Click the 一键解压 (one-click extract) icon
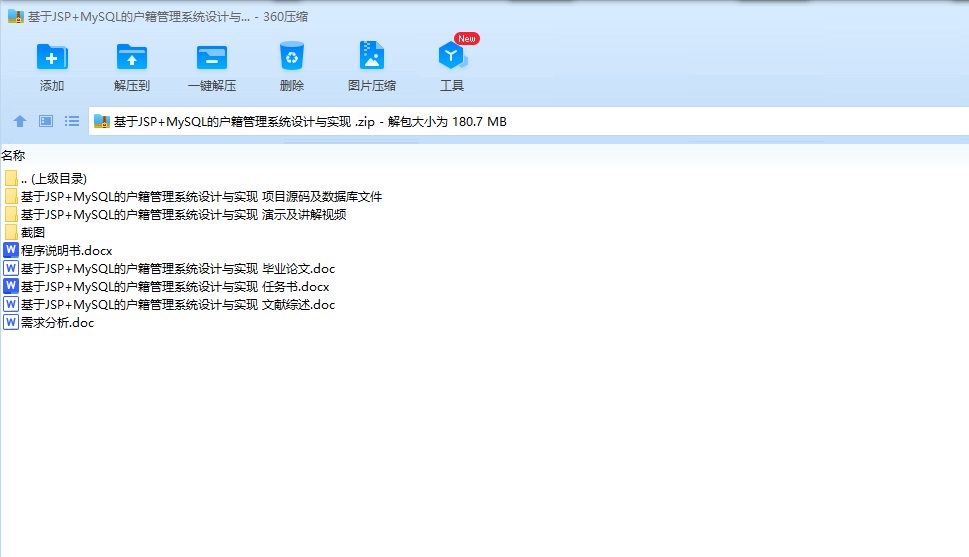The height and width of the screenshot is (557, 969). [x=212, y=57]
